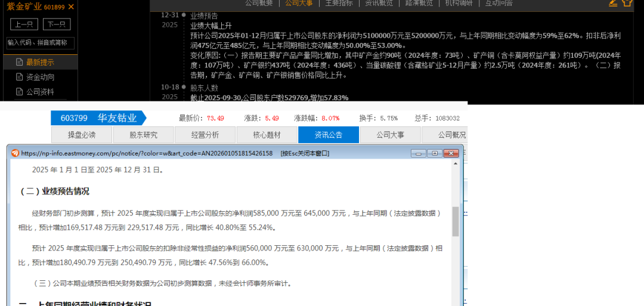Click the 10-18 timeline date marker
Screen dimensions: 644x306
point(169,87)
